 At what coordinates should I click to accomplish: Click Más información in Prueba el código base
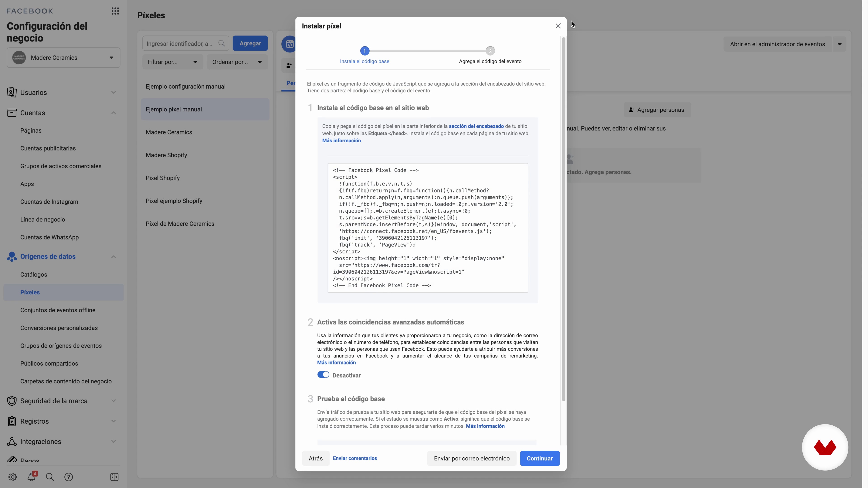pyautogui.click(x=485, y=426)
